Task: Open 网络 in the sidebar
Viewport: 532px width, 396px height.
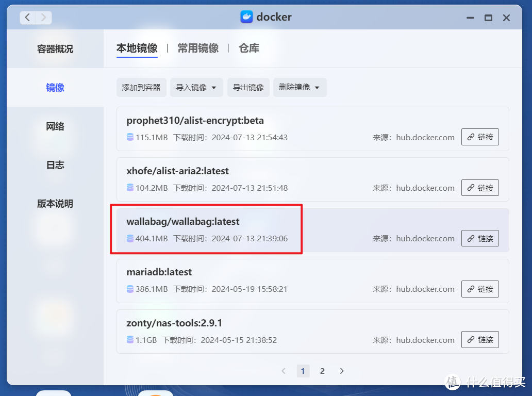Action: [55, 126]
